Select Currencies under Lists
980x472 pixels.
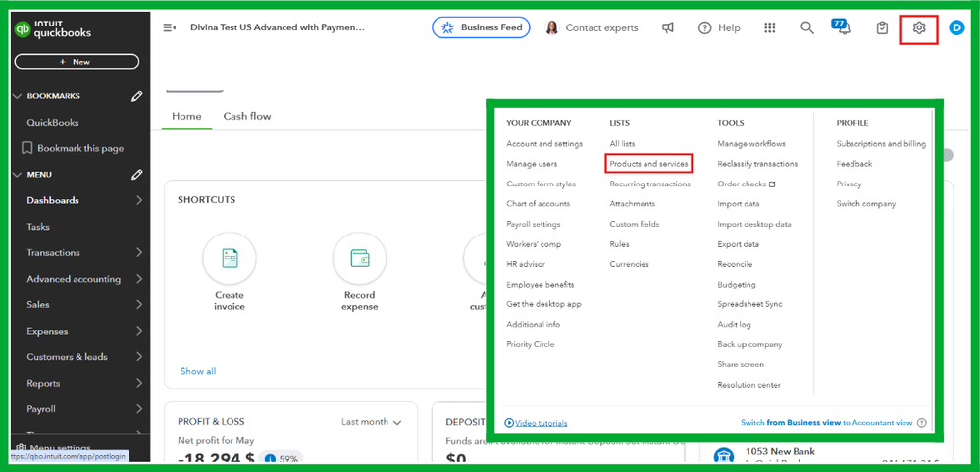point(630,264)
